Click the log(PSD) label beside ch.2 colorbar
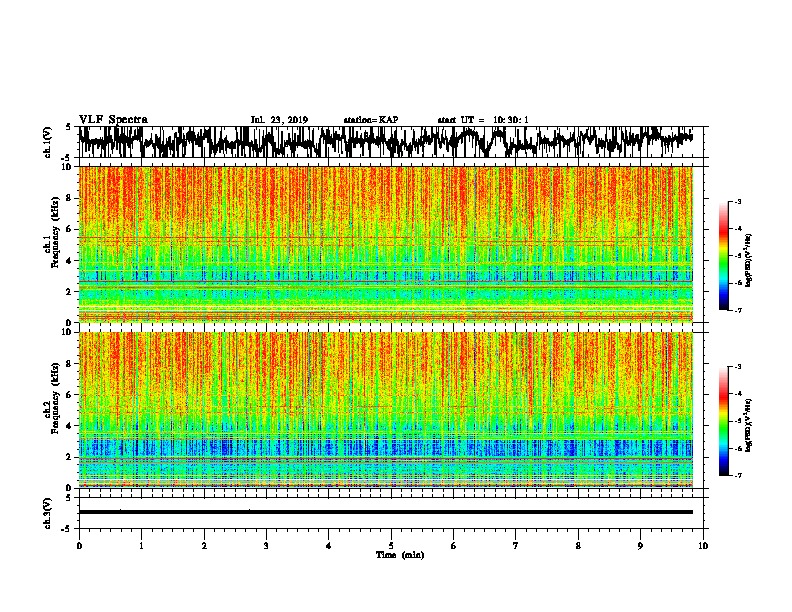The width and height of the screenshot is (792, 612). (748, 426)
